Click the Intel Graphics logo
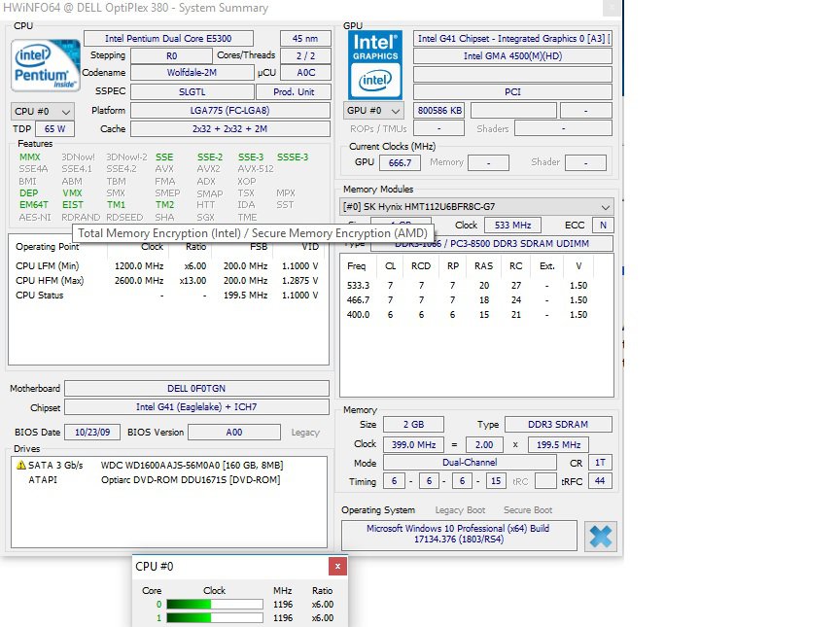The width and height of the screenshot is (840, 627). (x=375, y=65)
